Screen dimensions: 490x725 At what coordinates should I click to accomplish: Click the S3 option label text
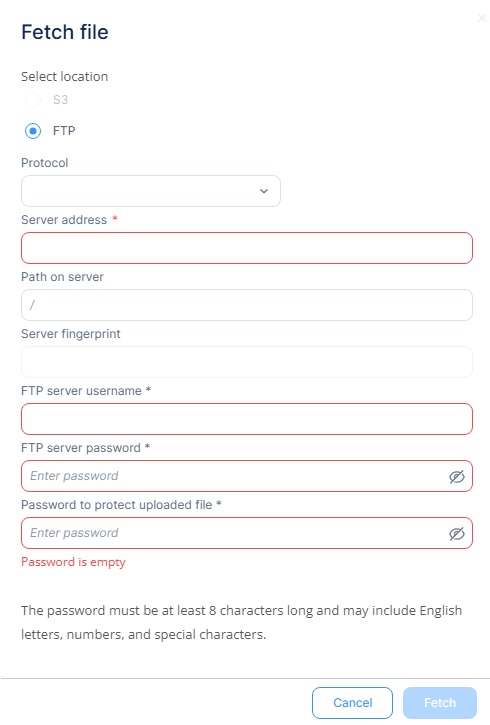click(x=61, y=99)
